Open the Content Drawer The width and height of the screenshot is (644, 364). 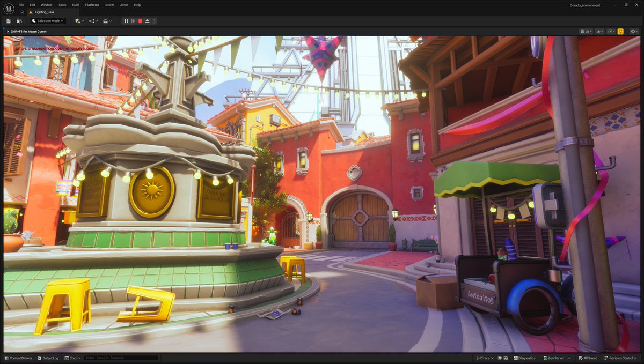click(x=18, y=358)
